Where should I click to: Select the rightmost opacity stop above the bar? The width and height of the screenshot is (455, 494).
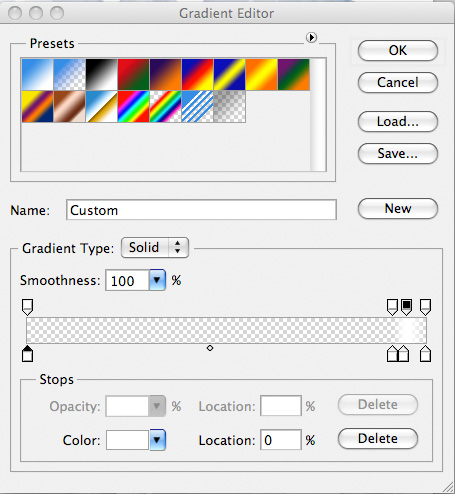click(425, 307)
